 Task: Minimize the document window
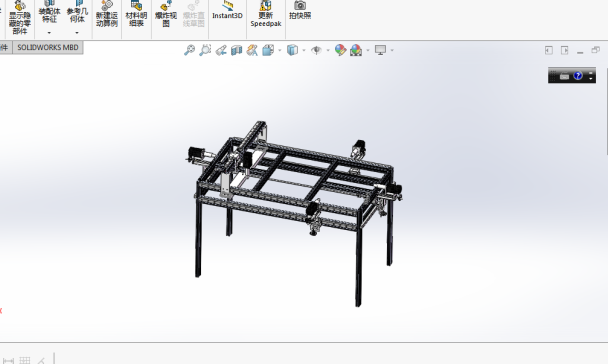pyautogui.click(x=580, y=52)
